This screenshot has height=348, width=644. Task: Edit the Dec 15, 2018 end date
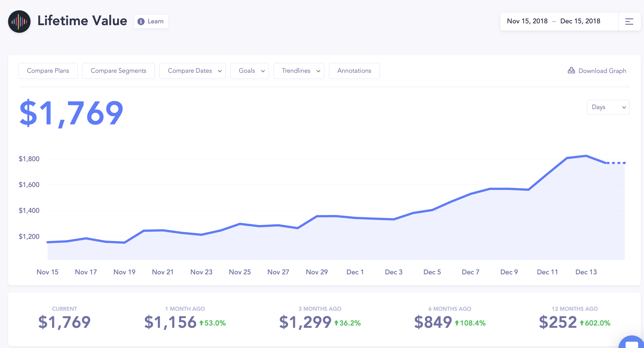click(580, 21)
